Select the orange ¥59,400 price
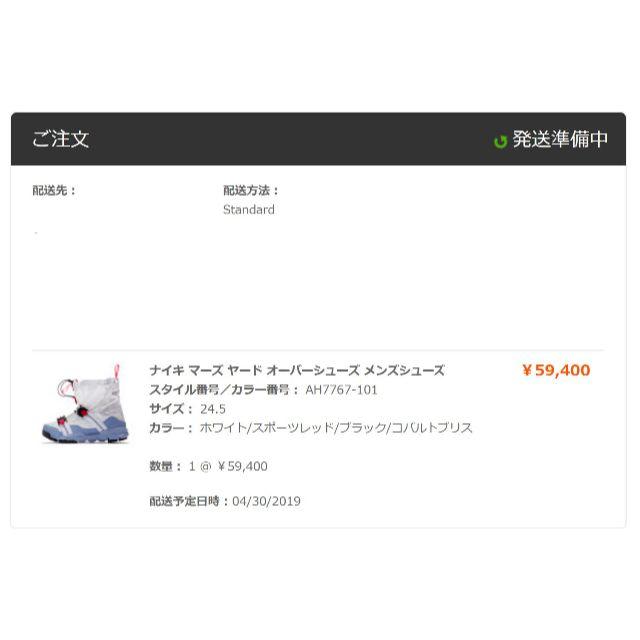The image size is (640, 640). (556, 370)
